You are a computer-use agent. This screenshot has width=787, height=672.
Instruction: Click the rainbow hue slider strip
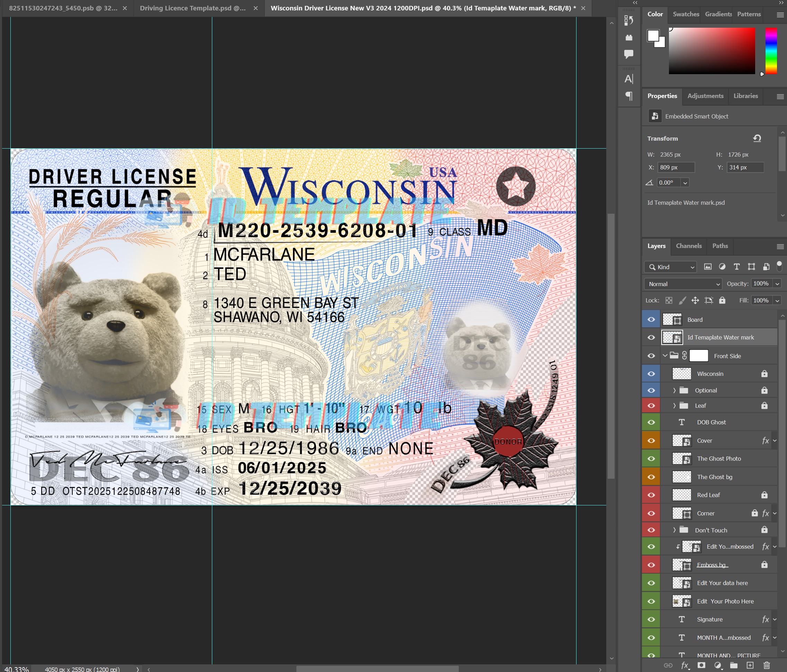771,51
